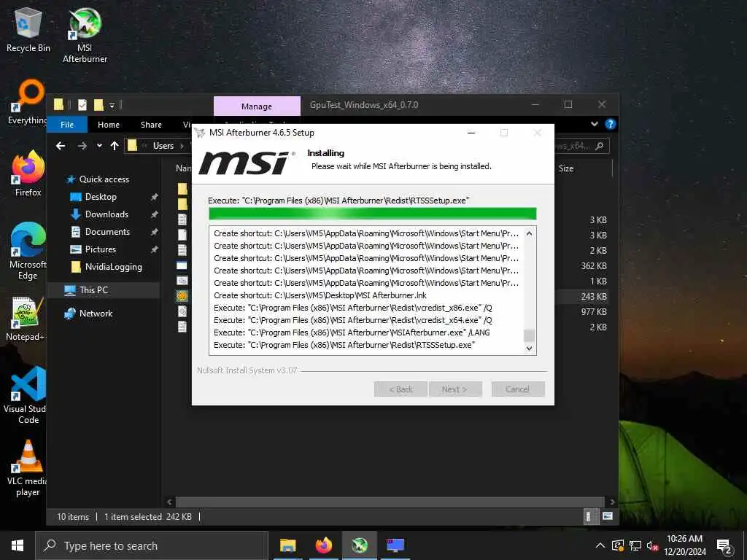Image resolution: width=747 pixels, height=560 pixels.
Task: Open Pictures in navigation pane
Action: click(x=100, y=249)
